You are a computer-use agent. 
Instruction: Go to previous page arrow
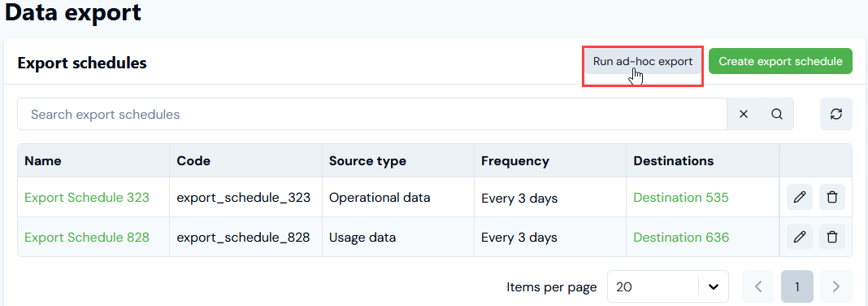(x=758, y=286)
